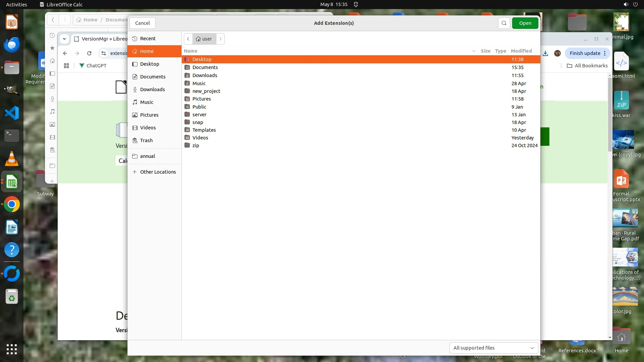
Task: Select the user home path button
Action: point(204,39)
